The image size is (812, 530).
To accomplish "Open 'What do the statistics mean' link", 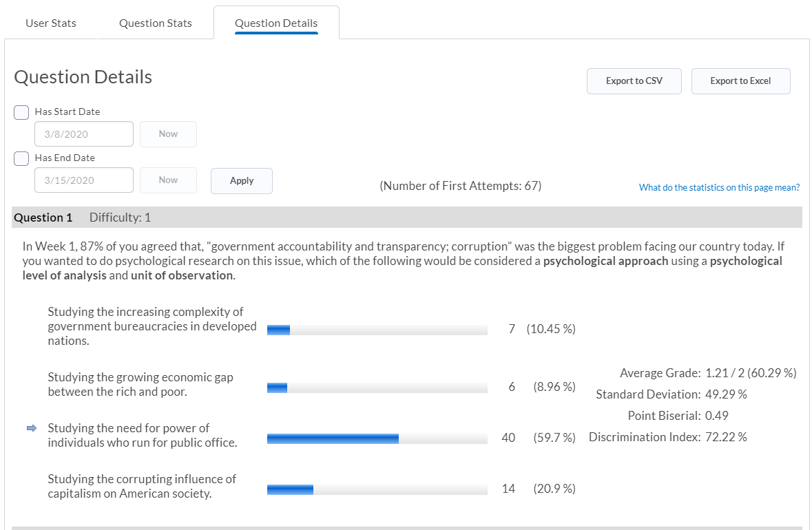I will click(x=719, y=187).
